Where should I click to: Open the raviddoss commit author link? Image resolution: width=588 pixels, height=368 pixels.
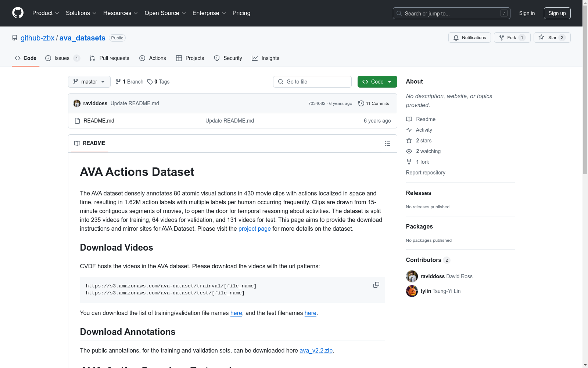click(x=95, y=103)
